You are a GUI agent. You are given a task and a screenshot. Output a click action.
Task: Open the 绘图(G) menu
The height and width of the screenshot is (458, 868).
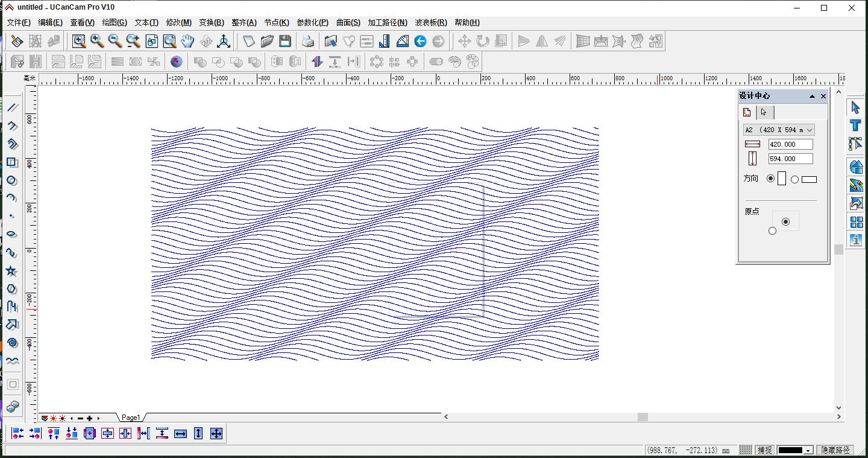coord(115,22)
